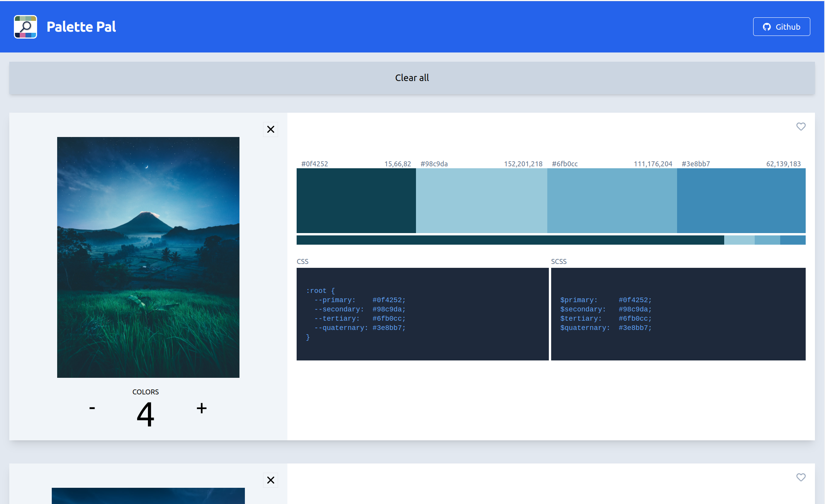Select the dark teal #0f4252 swatch
The image size is (825, 504).
click(355, 200)
